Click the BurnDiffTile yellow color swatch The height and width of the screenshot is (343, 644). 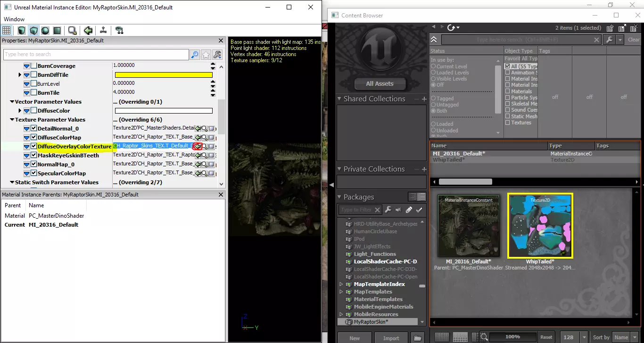click(x=164, y=75)
